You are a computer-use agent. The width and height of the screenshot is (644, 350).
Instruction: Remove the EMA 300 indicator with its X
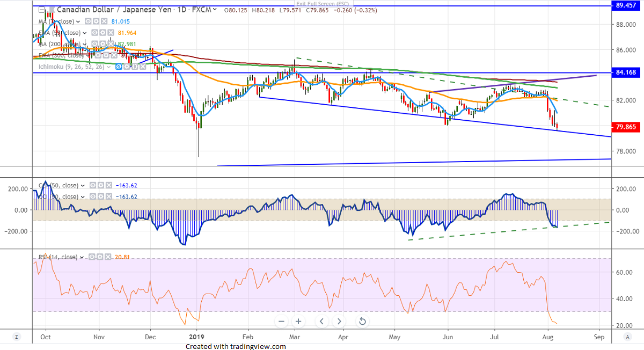point(114,55)
